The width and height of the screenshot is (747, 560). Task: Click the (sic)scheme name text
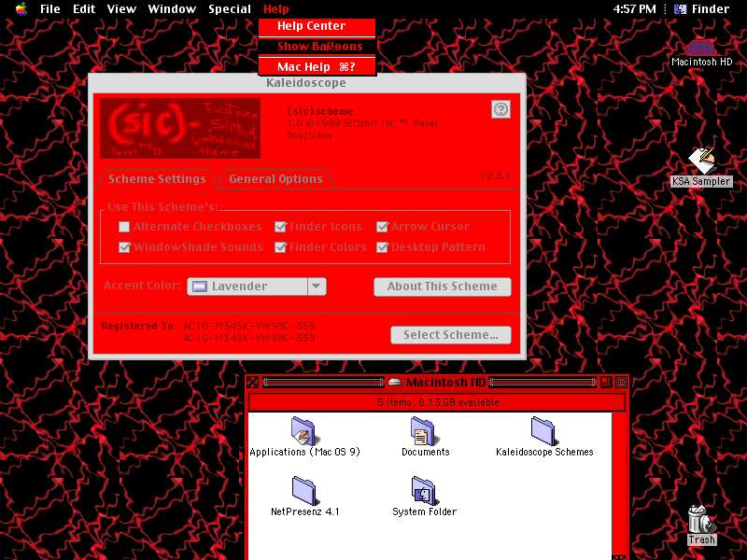coord(320,111)
